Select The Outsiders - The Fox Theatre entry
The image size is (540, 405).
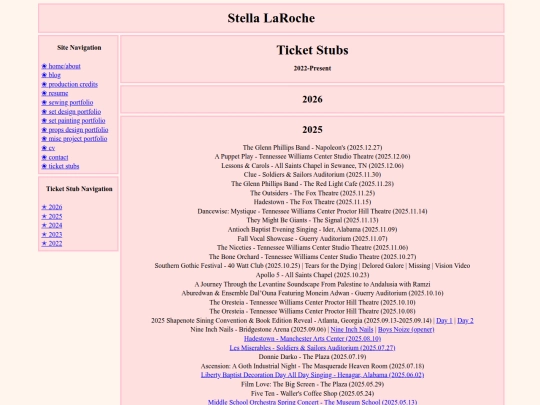click(312, 193)
